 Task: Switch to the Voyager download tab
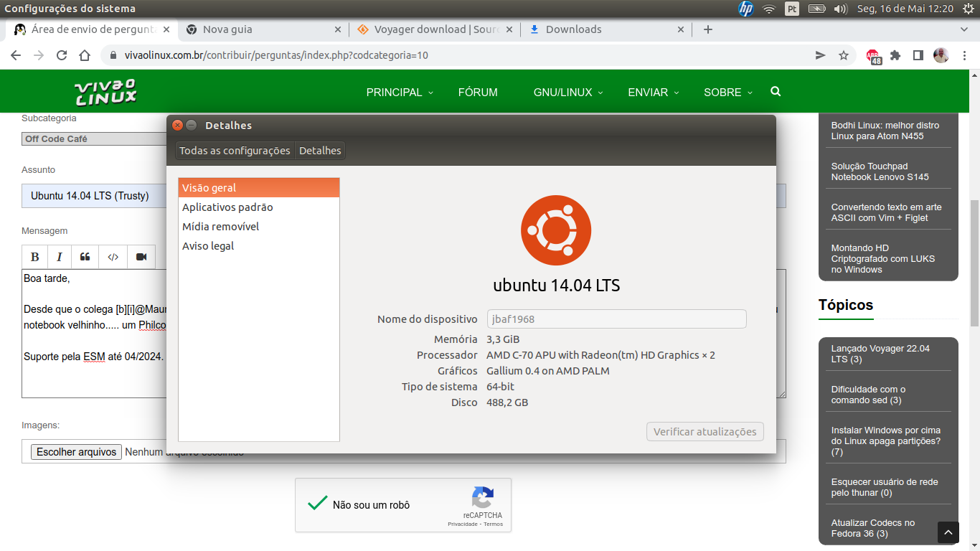[435, 29]
